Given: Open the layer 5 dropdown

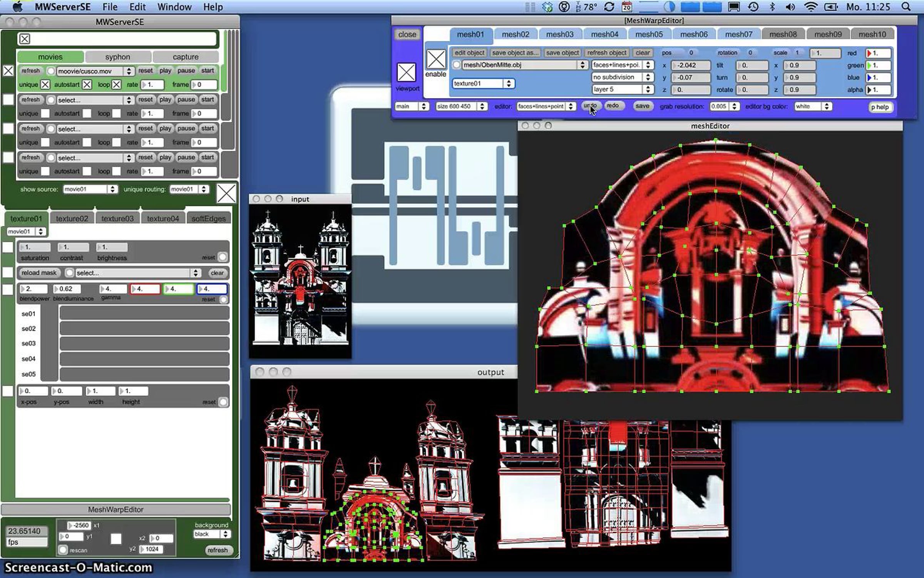Looking at the screenshot, I should tap(622, 89).
